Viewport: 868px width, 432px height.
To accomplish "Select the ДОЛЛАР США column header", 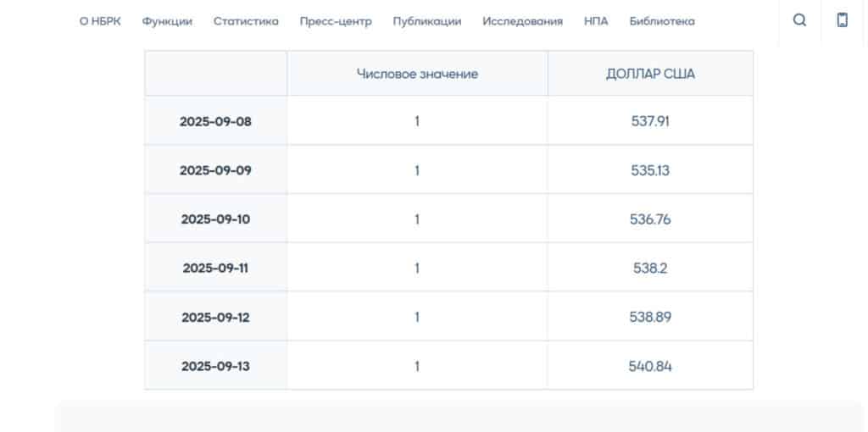I will [650, 74].
